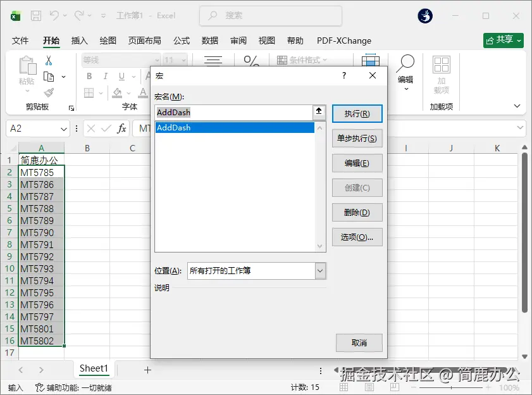Image resolution: width=532 pixels, height=395 pixels.
Task: Open the 位置 macro location dropdown
Action: 319,270
